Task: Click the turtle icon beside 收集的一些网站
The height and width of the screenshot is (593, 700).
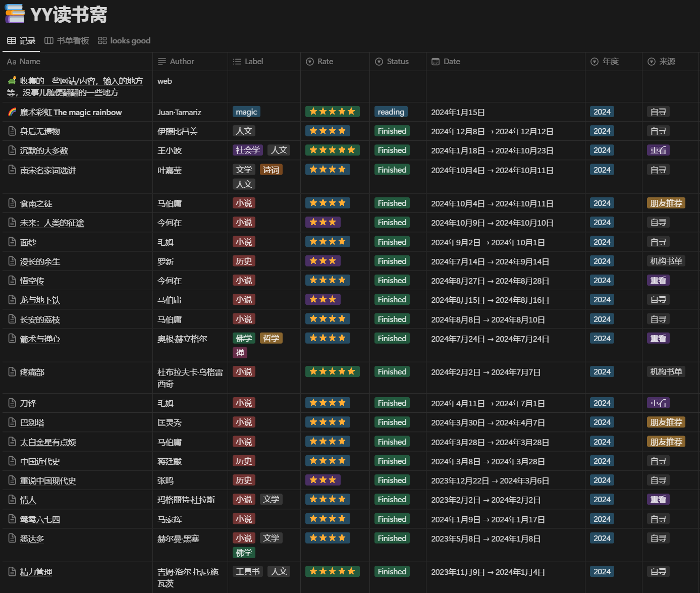Action: [12, 81]
